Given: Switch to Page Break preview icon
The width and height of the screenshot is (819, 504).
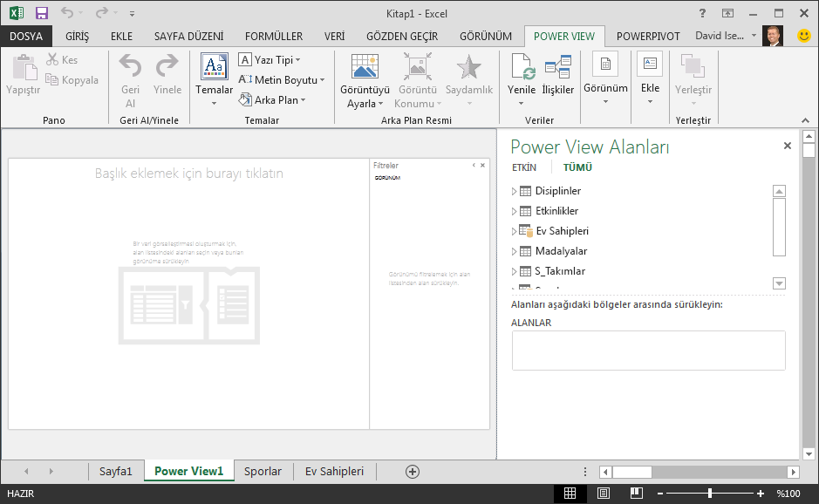Looking at the screenshot, I should pos(636,493).
